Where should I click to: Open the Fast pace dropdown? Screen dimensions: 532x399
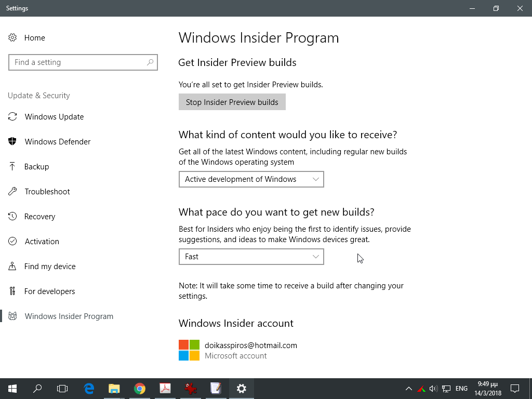[251, 257]
